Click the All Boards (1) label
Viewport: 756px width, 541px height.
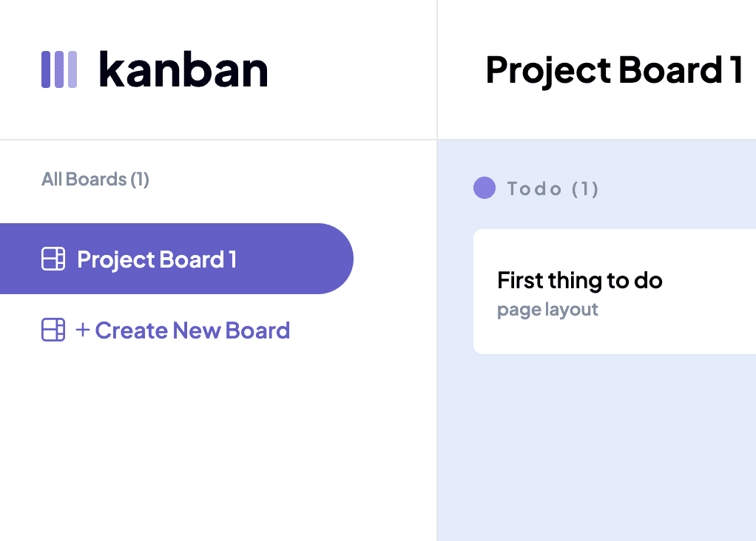click(95, 180)
